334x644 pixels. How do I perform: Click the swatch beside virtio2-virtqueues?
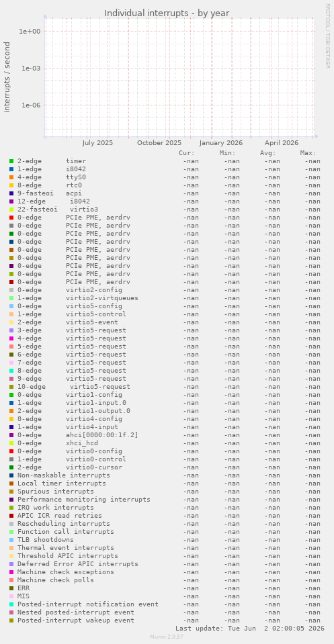11,297
